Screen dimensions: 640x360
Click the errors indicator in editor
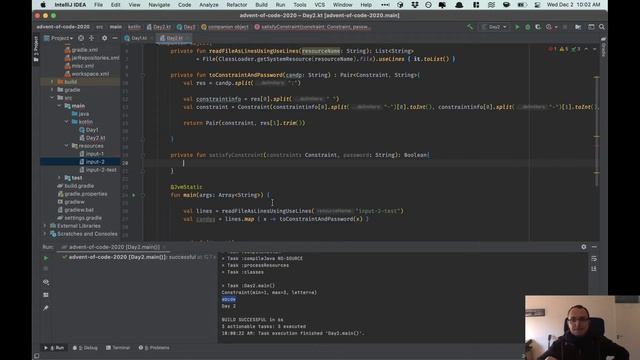coord(553,49)
